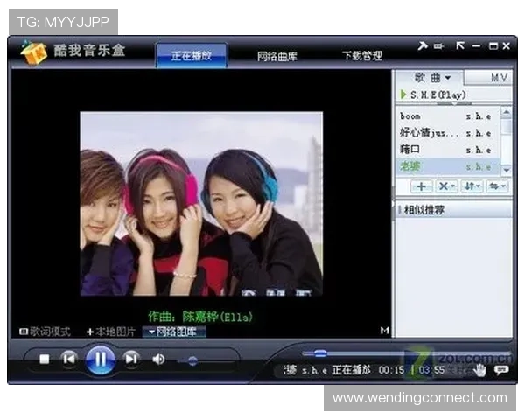Viewport: 525px width, 420px height.
Task: Skip to the previous track
Action: (x=68, y=359)
